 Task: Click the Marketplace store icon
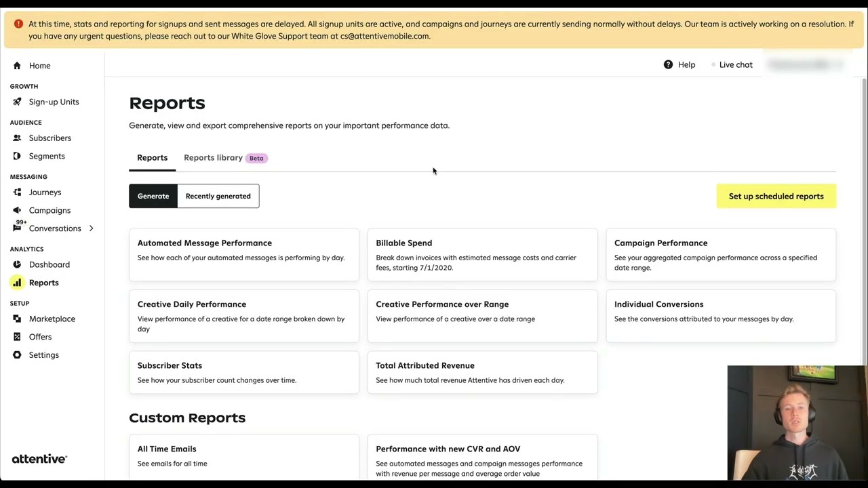pyautogui.click(x=17, y=319)
